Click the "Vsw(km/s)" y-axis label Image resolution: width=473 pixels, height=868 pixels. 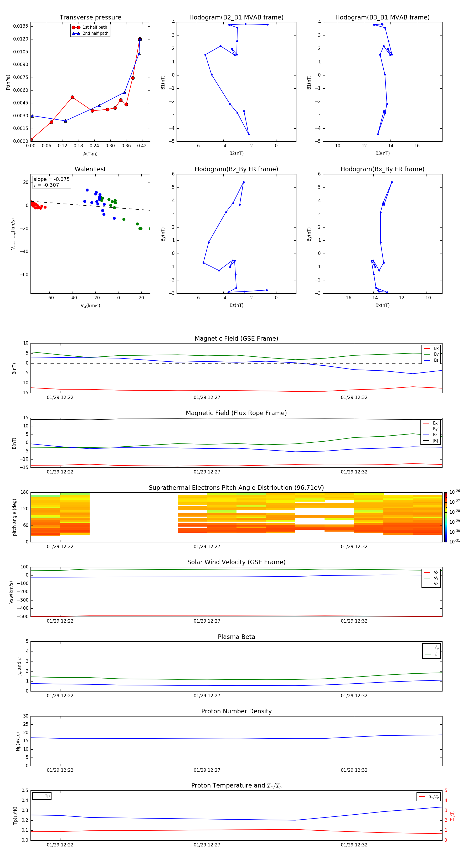click(x=11, y=592)
